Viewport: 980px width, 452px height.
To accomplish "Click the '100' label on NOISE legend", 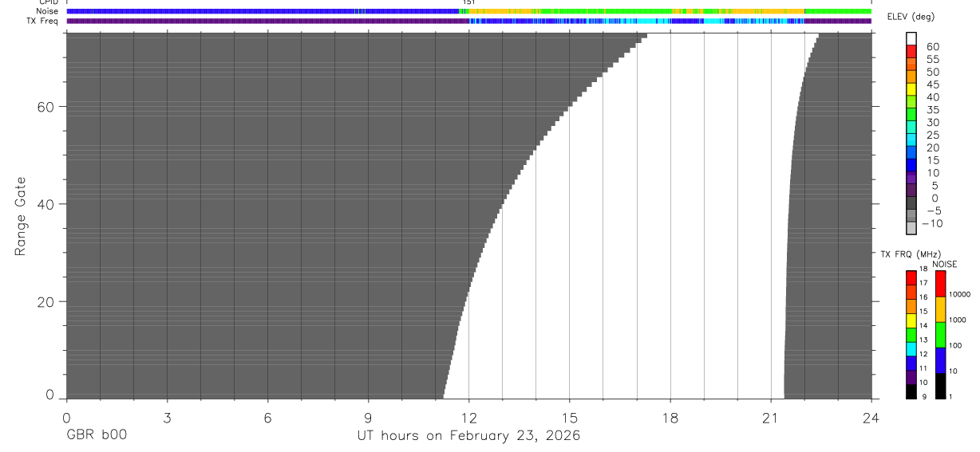I will [x=955, y=345].
